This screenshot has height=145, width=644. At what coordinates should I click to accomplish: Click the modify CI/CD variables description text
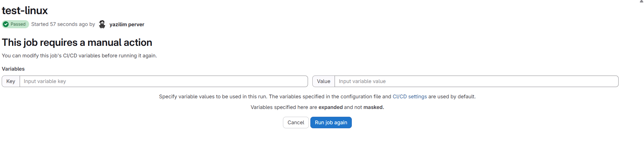click(x=79, y=56)
